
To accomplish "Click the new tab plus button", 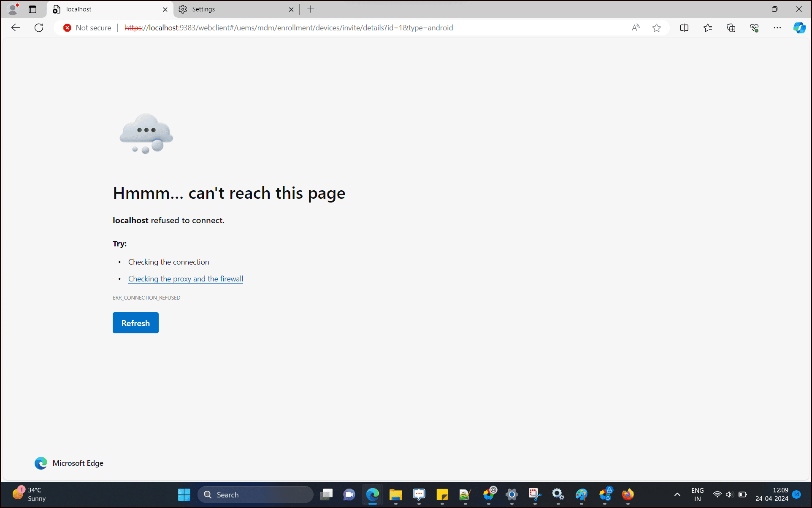I will (310, 9).
